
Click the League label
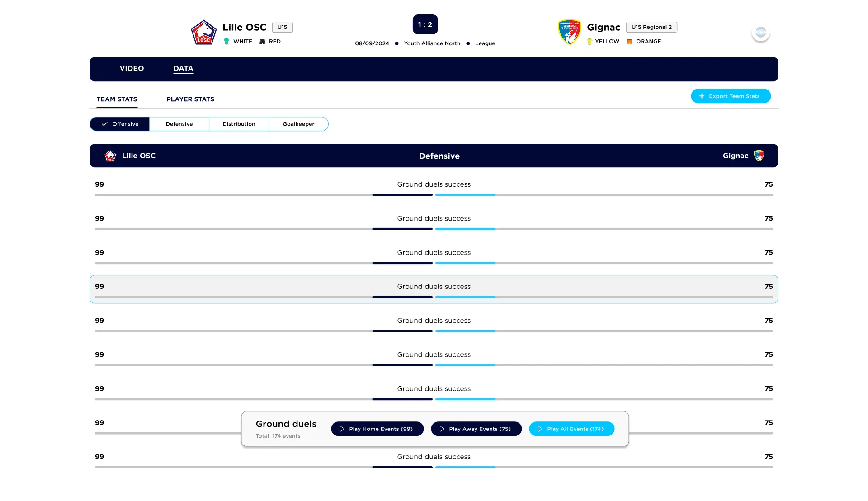coord(485,43)
